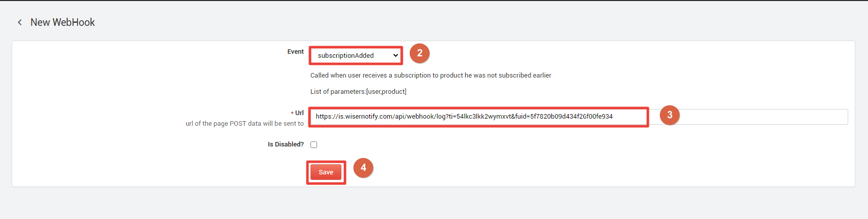Click the "Called when user receives a subscription" description
Viewport: 868px width, 219px height.
coord(431,76)
